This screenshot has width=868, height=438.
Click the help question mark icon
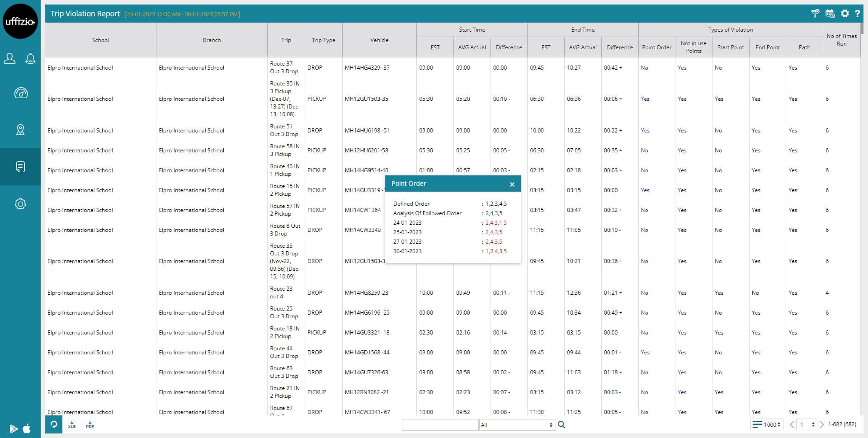tap(857, 14)
